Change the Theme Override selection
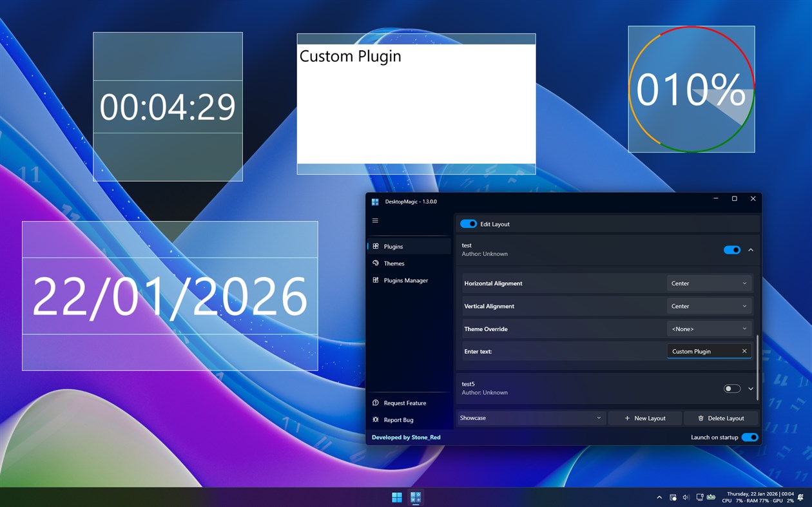The image size is (812, 507). tap(709, 329)
